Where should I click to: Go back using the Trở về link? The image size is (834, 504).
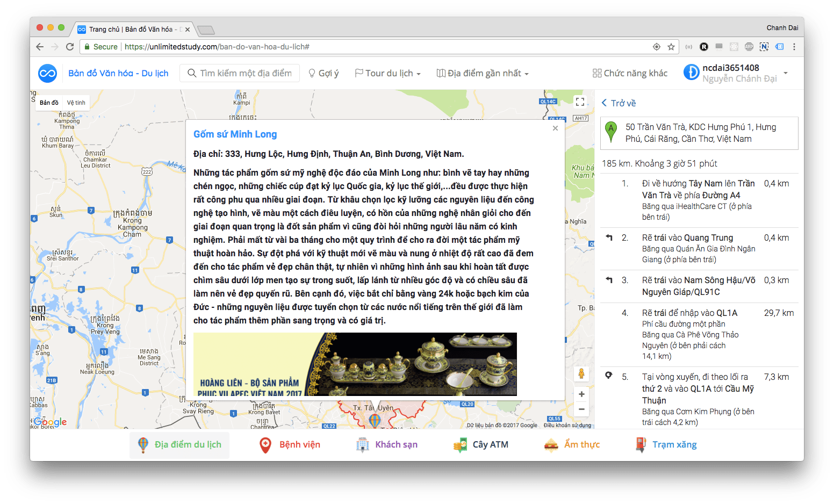619,103
